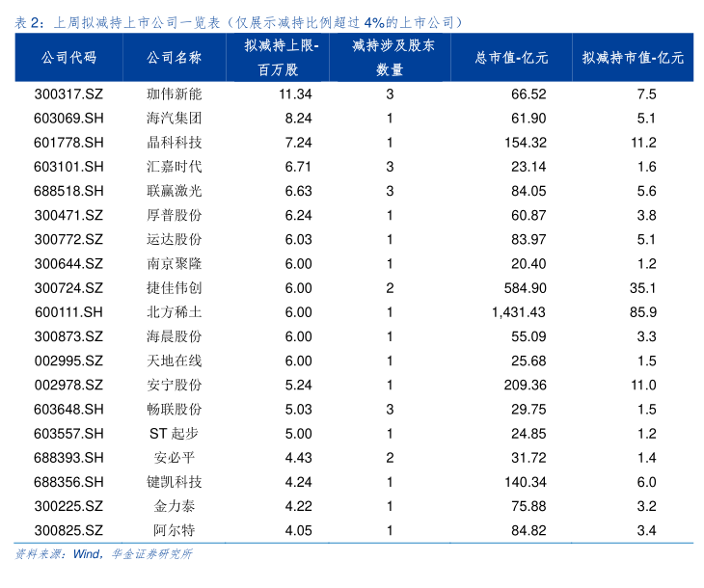Viewport: 704px width, 588px height.
Task: Select stock code 688393.SH
Action: [x=68, y=458]
